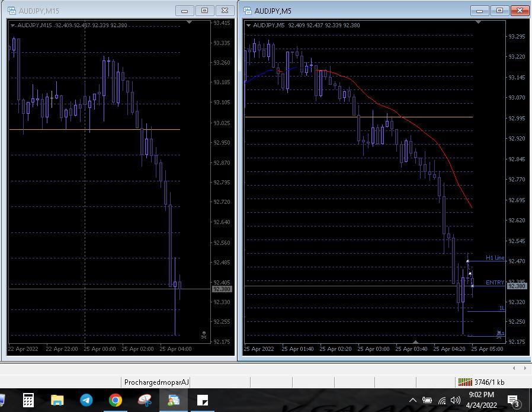
Task: Expand AUDJPY,M15 chart title dropdown arrow
Action: [x=12, y=25]
